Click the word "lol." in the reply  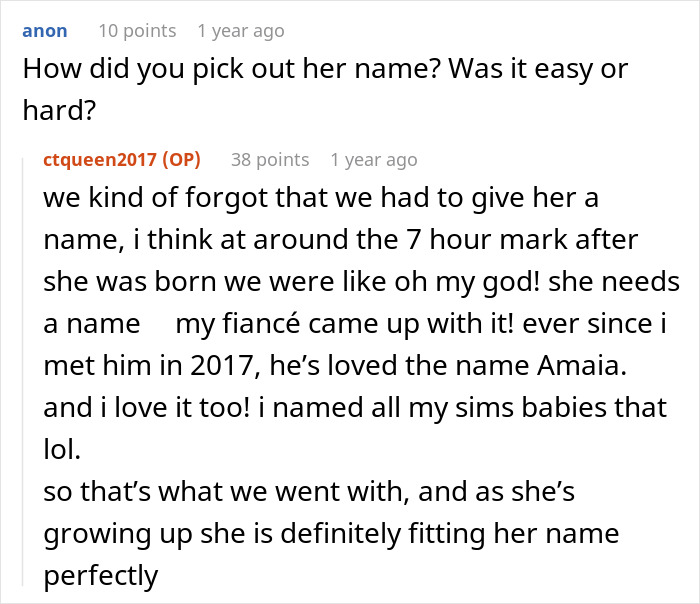tap(60, 449)
